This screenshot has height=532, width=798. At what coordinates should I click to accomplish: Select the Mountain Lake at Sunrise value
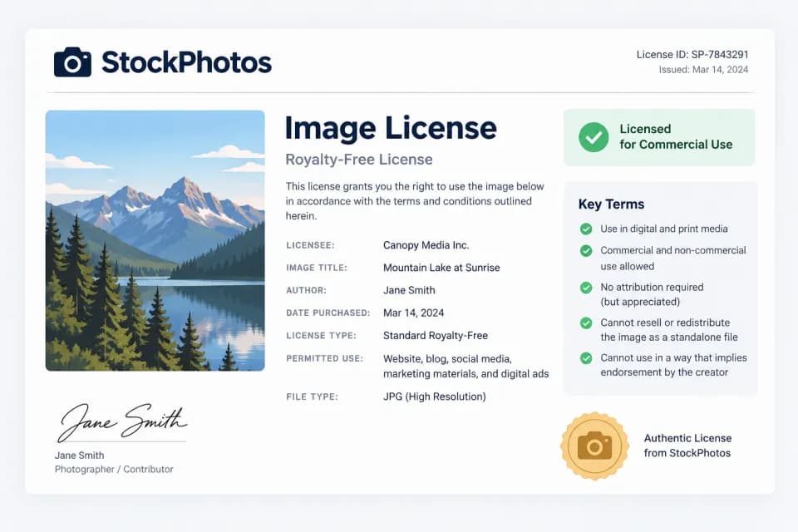tap(441, 268)
